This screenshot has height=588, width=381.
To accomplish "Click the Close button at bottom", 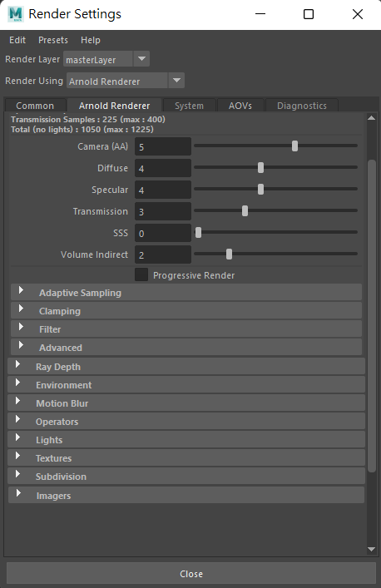I will point(191,574).
